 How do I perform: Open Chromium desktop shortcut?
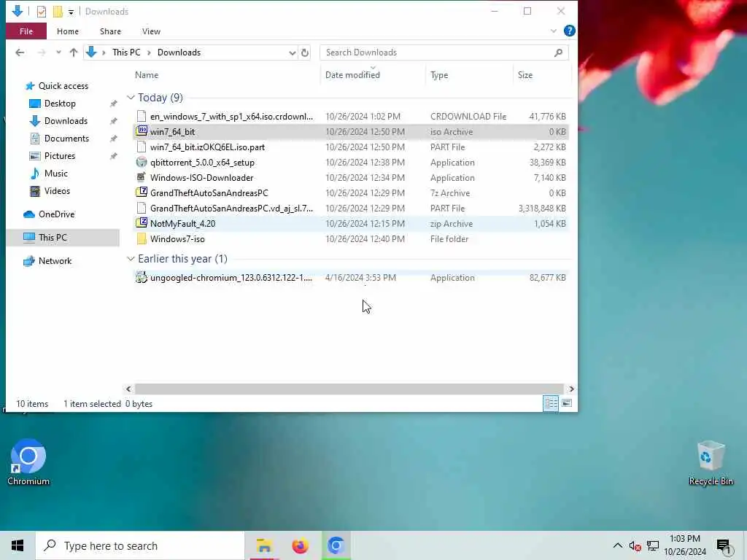point(28,462)
